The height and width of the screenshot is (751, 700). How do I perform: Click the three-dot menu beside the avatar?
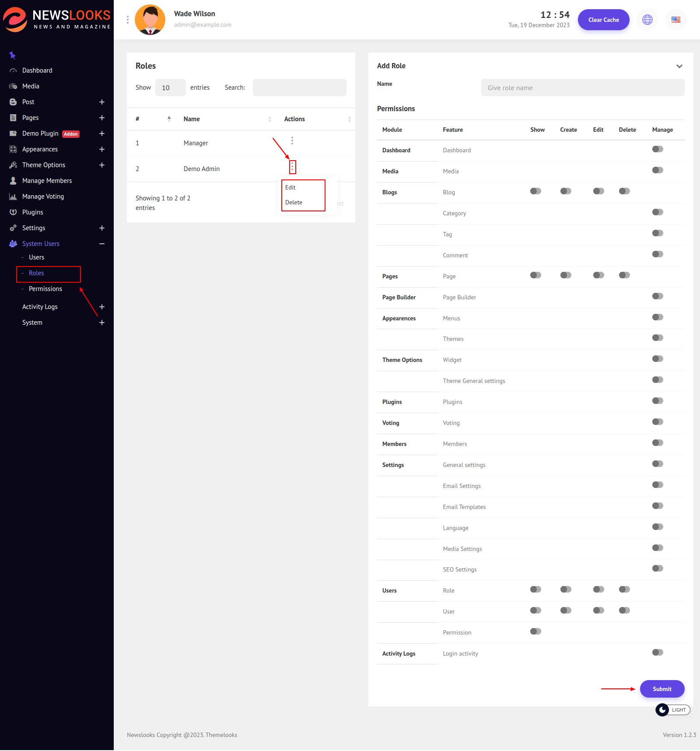coord(128,20)
